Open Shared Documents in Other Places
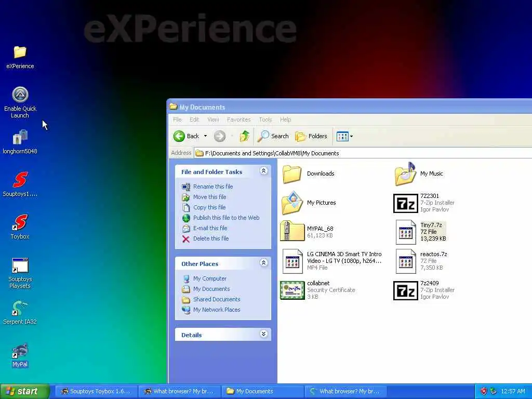Viewport: 532px width, 399px height. point(217,299)
